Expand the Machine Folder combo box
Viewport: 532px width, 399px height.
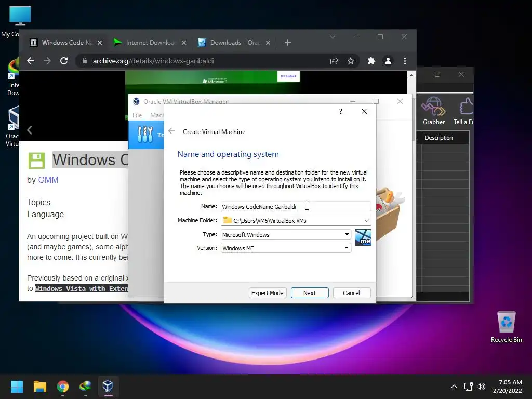click(x=366, y=220)
